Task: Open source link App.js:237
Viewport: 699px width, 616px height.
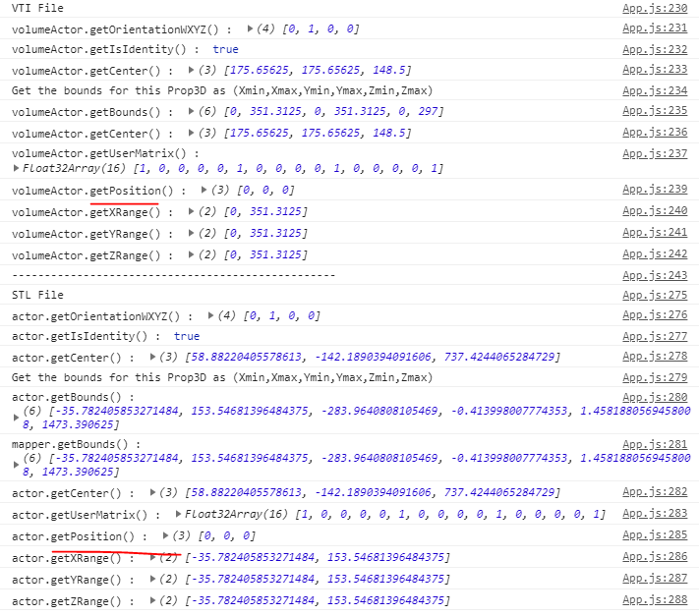Action: (x=655, y=153)
